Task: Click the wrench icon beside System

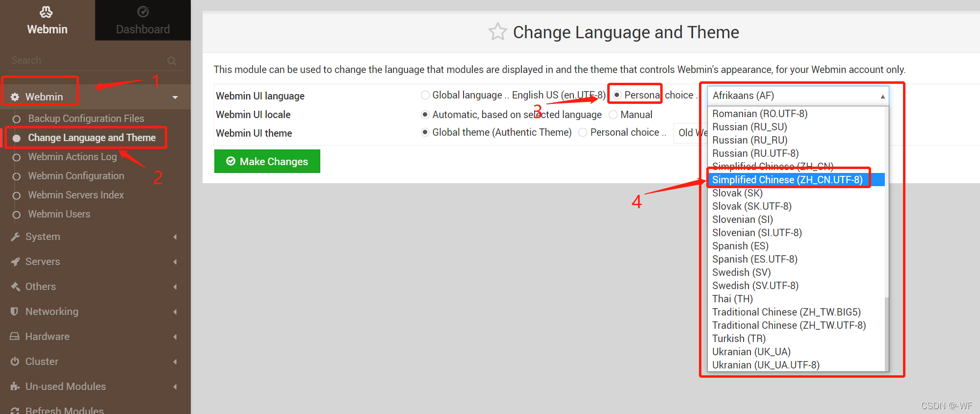Action: tap(15, 237)
